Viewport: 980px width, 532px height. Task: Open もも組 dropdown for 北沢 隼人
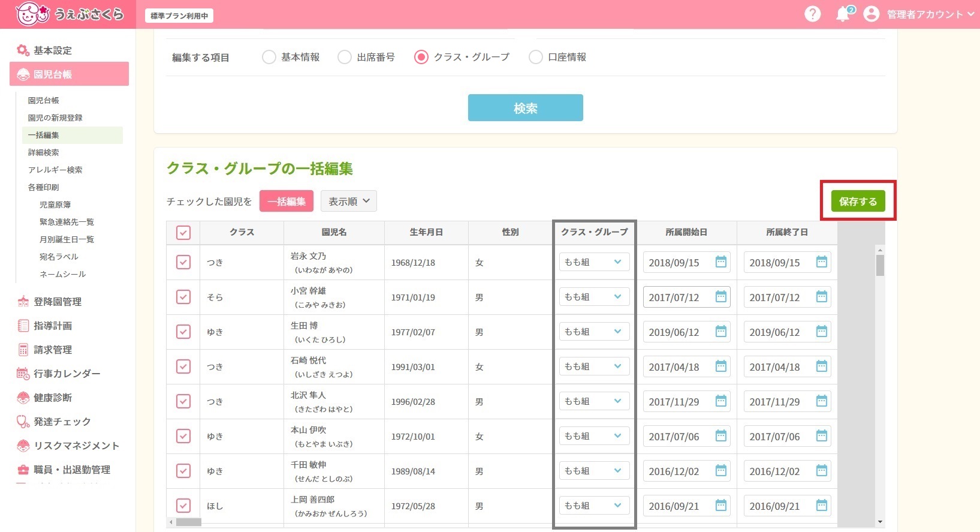(594, 401)
